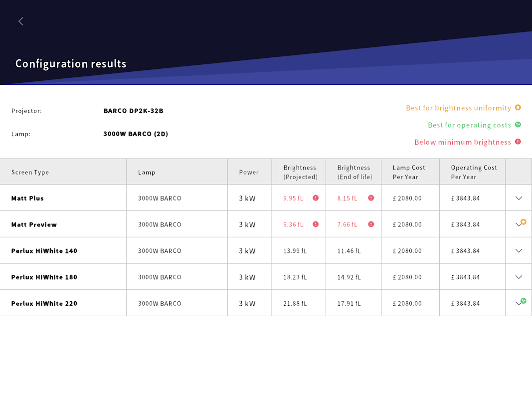Click the orange star badge on Matt Preview row
This screenshot has width=532, height=399.
524,221
